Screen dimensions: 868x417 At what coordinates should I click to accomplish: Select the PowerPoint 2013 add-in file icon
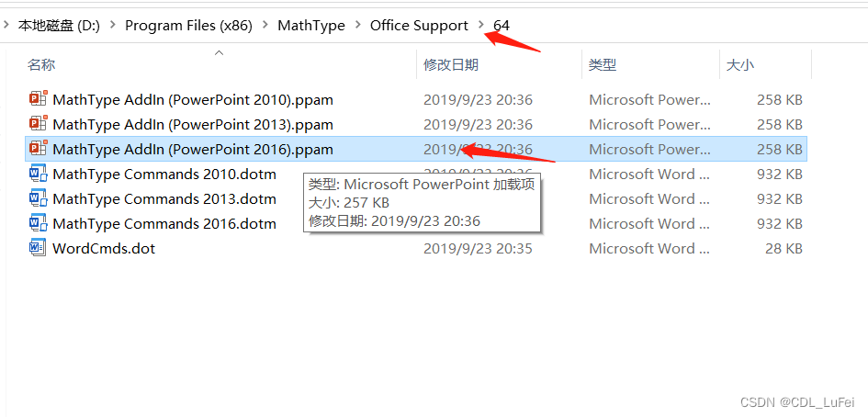pyautogui.click(x=39, y=123)
